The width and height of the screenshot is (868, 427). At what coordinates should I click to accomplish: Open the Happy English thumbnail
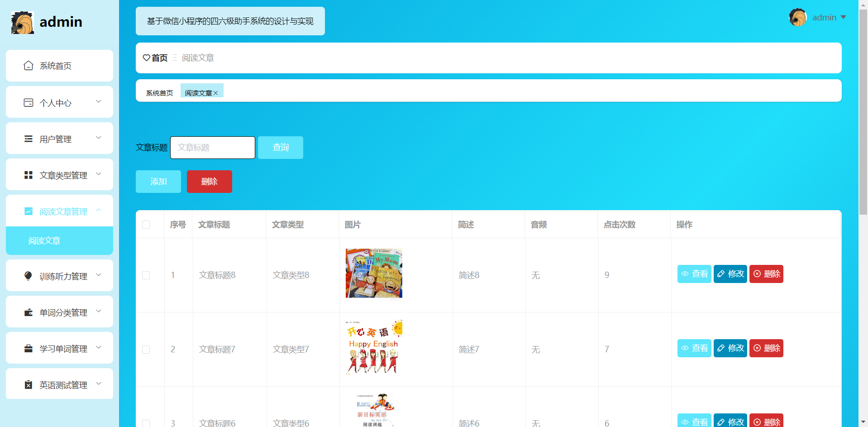tap(374, 347)
